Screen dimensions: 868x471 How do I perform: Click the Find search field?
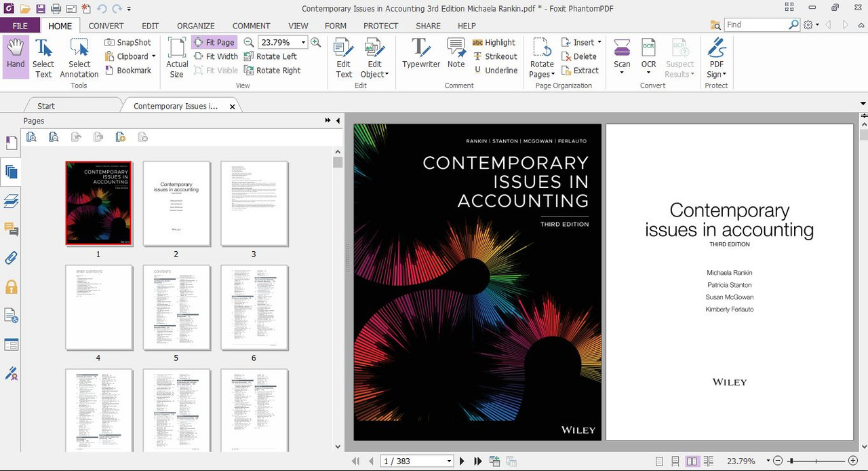[x=756, y=24]
